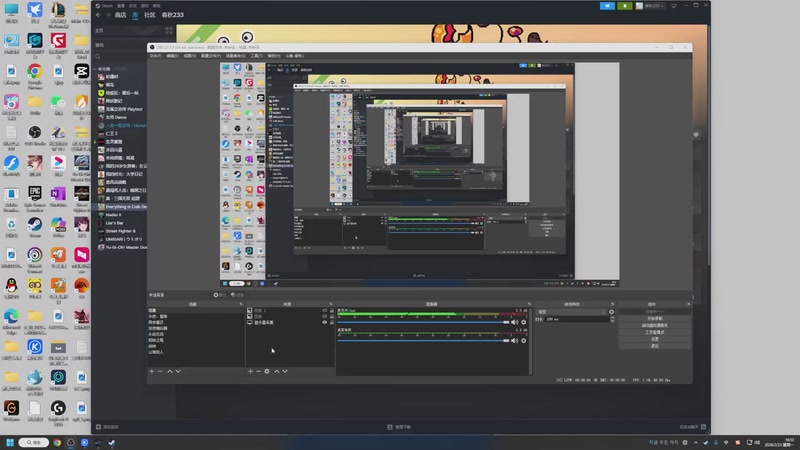The height and width of the screenshot is (450, 800).
Task: Pop out the Scenes dock panel
Action: pyautogui.click(x=241, y=304)
